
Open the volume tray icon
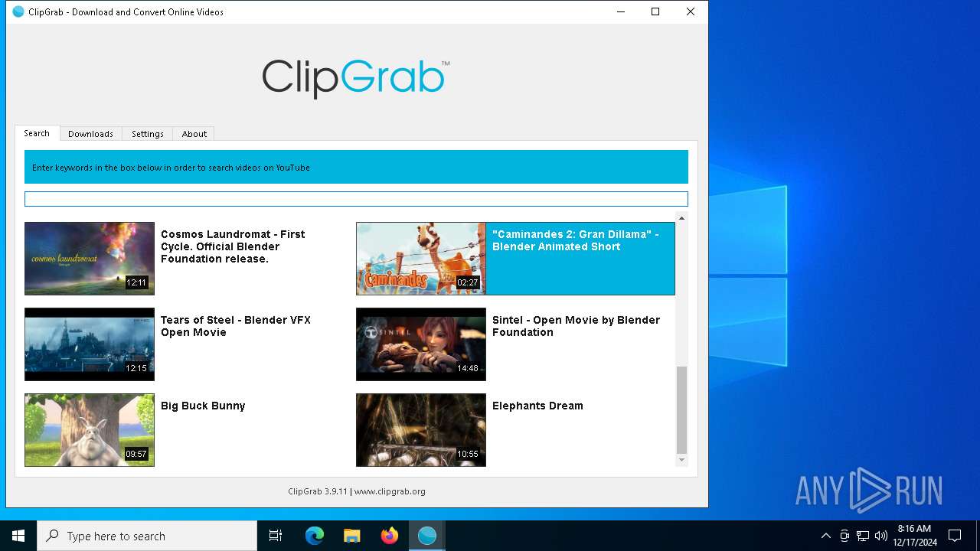[x=881, y=536]
